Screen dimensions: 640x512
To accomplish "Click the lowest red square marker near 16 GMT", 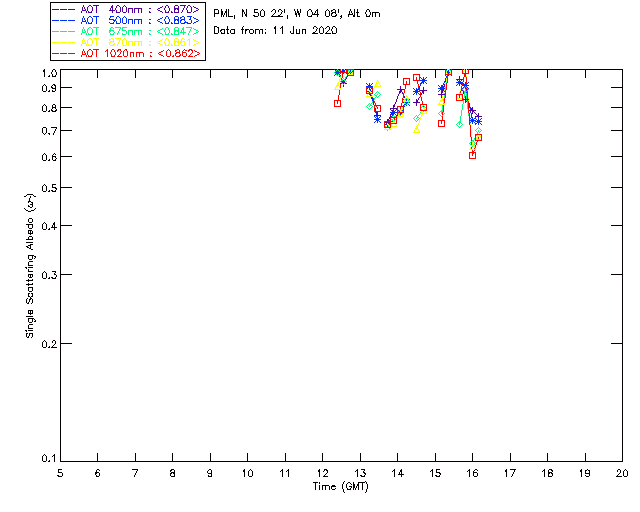I will click(x=472, y=155).
